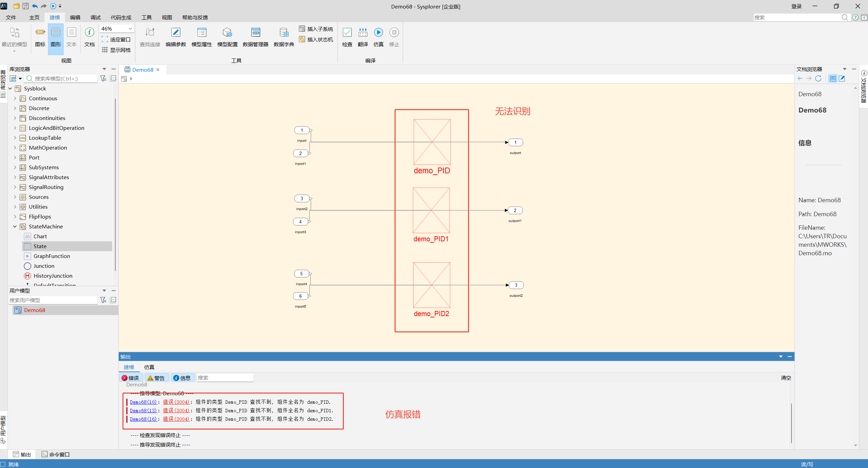Open the 46% zoom level dropdown
This screenshot has height=468, width=868.
tap(117, 29)
